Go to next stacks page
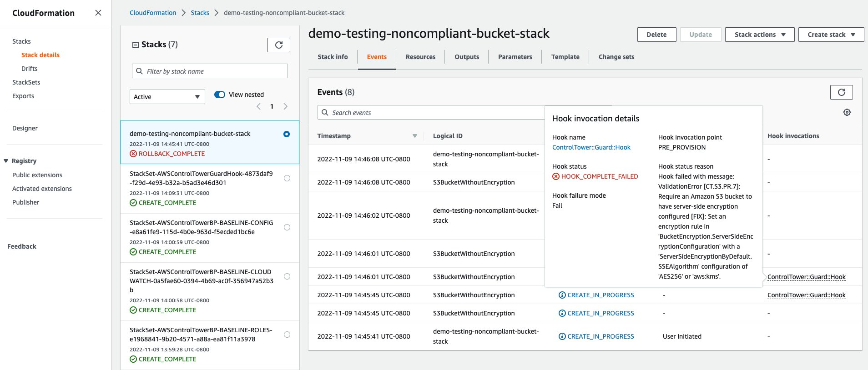The width and height of the screenshot is (868, 370). coord(285,106)
